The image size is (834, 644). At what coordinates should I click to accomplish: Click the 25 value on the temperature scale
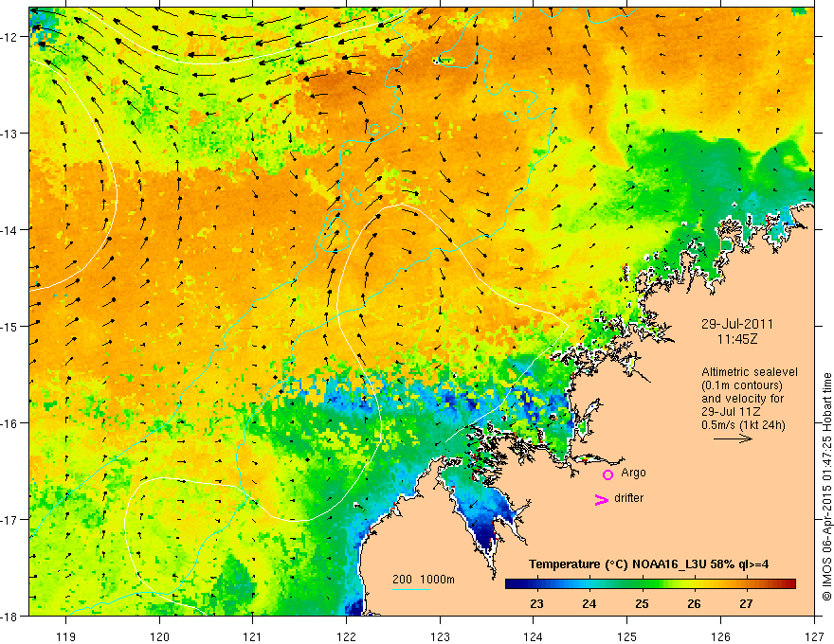pyautogui.click(x=642, y=603)
